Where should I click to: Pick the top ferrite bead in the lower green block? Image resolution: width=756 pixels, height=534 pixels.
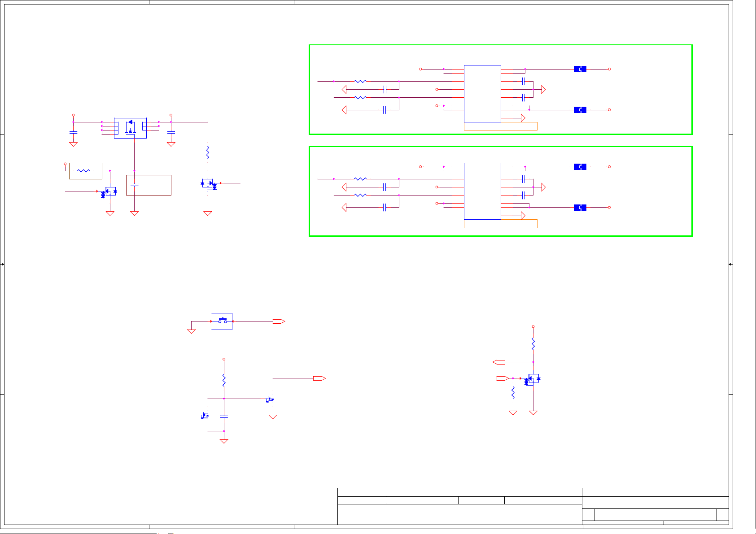(x=580, y=167)
